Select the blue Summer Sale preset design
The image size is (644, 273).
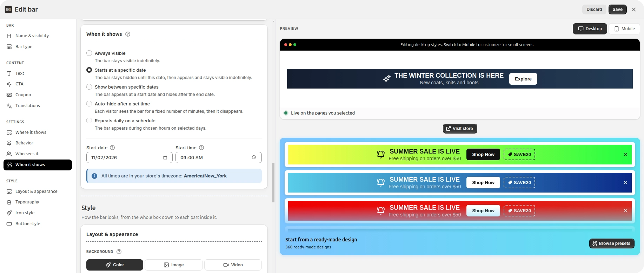[x=460, y=183]
